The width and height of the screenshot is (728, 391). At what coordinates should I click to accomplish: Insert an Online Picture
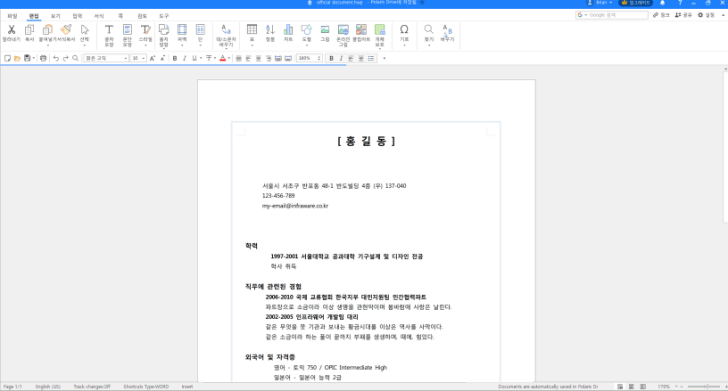click(x=343, y=35)
